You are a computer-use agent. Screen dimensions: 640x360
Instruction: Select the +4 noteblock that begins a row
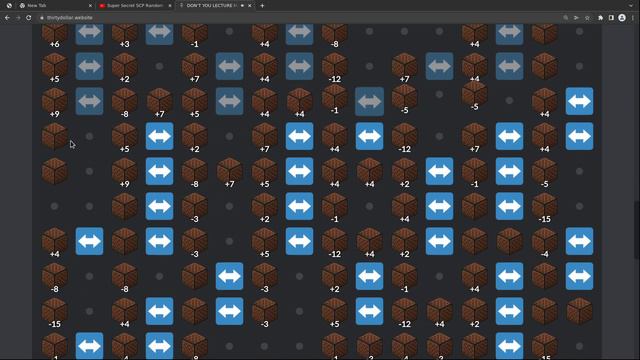[x=55, y=243]
